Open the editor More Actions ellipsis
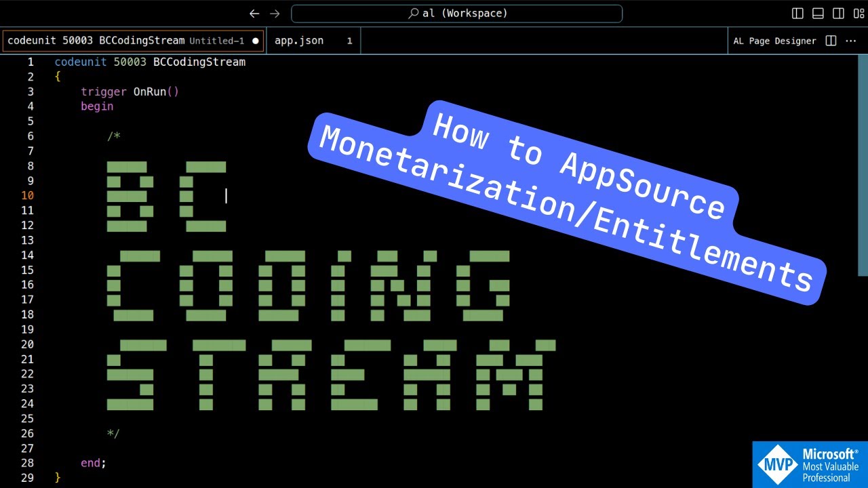Image resolution: width=868 pixels, height=488 pixels. 851,41
